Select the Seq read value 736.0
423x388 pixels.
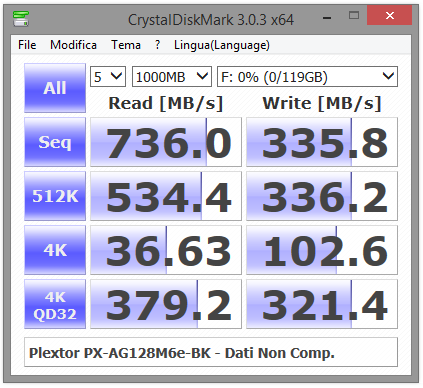tap(166, 142)
